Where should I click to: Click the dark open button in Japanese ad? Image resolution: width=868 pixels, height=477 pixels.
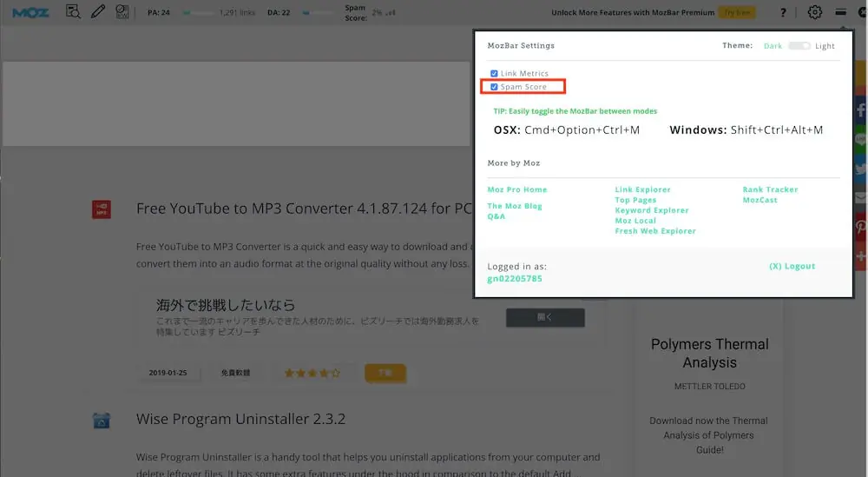[545, 317]
